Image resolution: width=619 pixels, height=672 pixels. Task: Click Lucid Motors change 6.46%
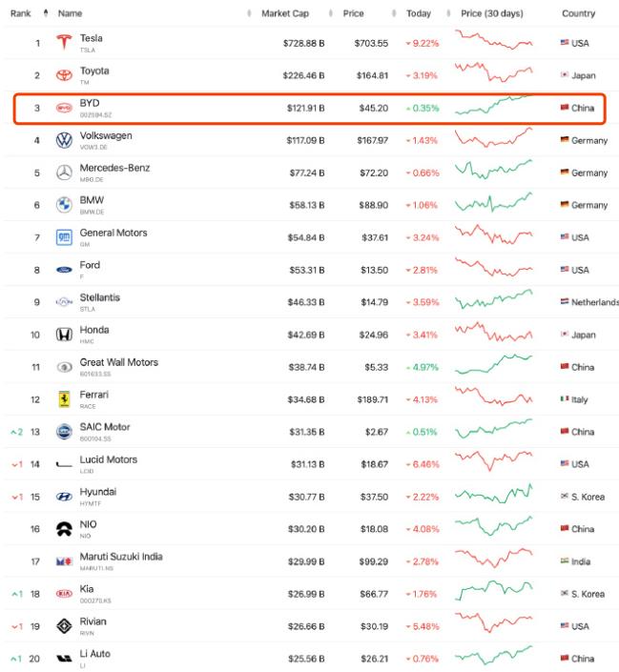tap(423, 464)
